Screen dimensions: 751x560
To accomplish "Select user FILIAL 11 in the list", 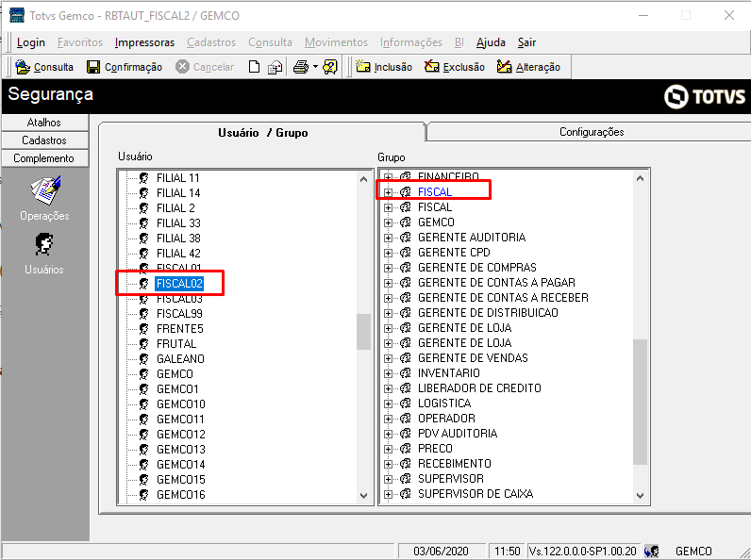I will tap(177, 178).
